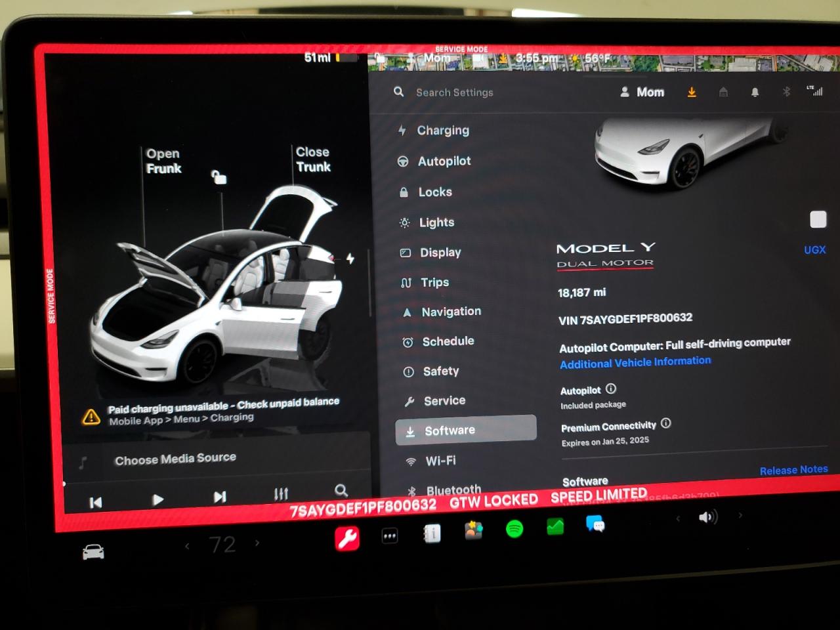Open Safety settings
The image size is (840, 630).
pos(440,371)
